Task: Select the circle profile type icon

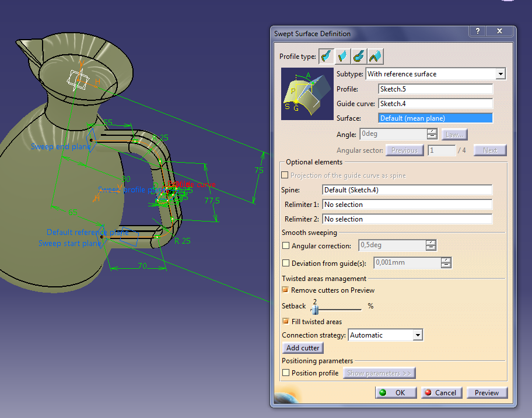Action: (358, 56)
